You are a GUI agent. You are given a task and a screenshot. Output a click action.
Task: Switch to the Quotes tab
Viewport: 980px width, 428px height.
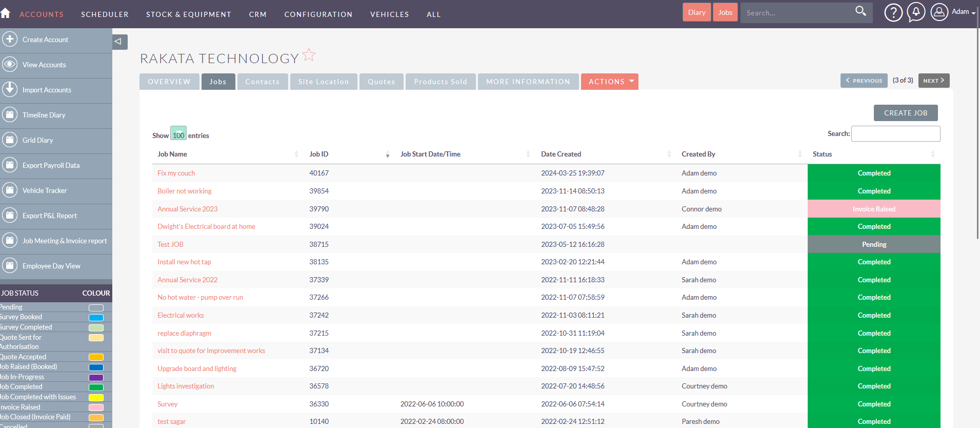pyautogui.click(x=381, y=82)
